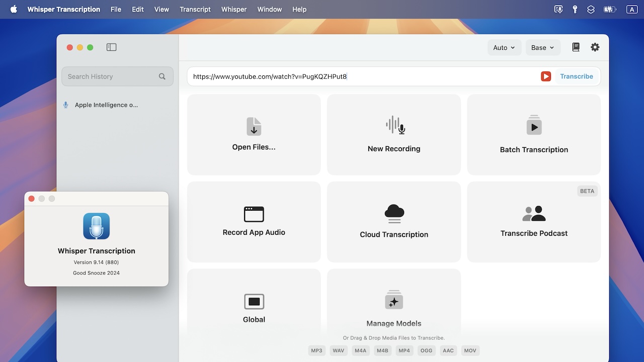Click the Cloud Transcription card label

pos(394,235)
